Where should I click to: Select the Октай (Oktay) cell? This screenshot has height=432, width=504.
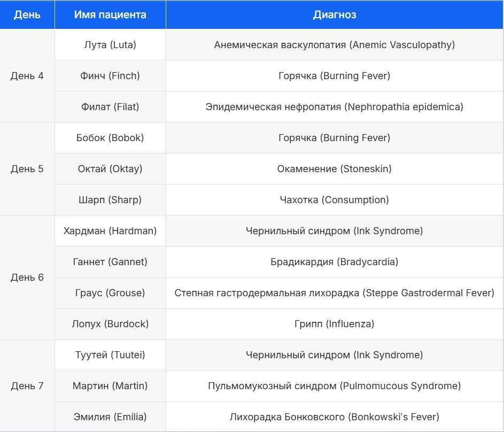(110, 169)
